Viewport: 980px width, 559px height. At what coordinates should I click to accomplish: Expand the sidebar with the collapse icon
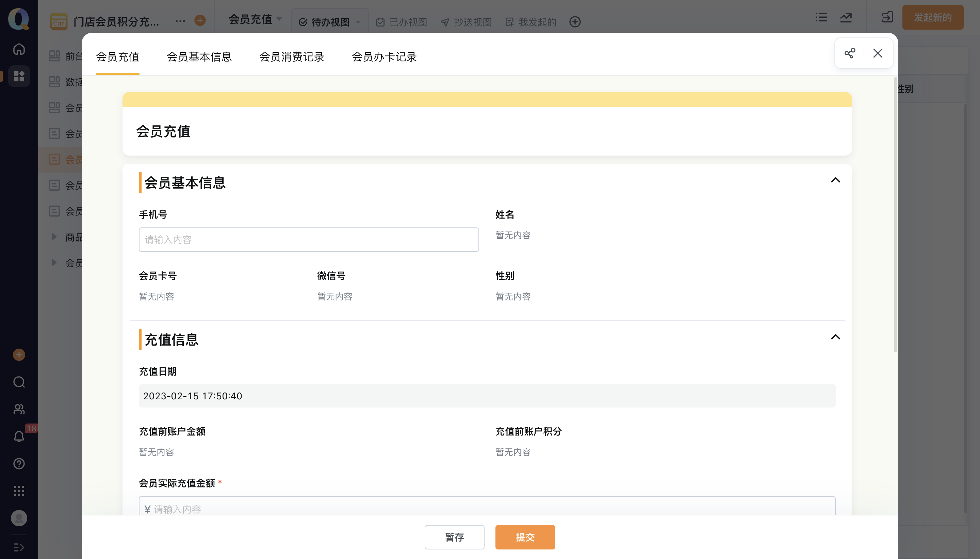[19, 547]
